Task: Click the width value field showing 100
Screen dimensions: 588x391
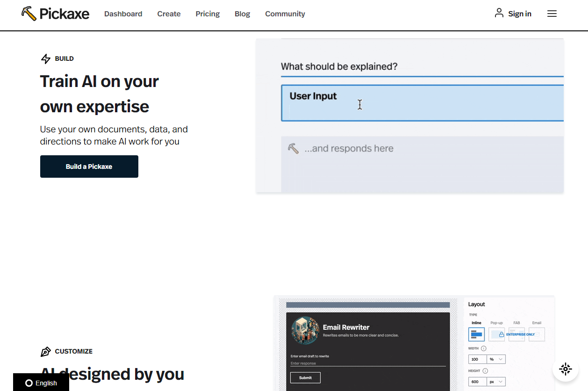Action: 477,359
